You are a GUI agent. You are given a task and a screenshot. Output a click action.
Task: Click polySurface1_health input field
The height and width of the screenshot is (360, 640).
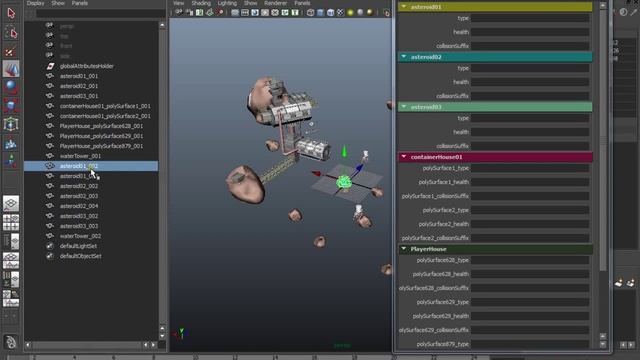tap(530, 182)
